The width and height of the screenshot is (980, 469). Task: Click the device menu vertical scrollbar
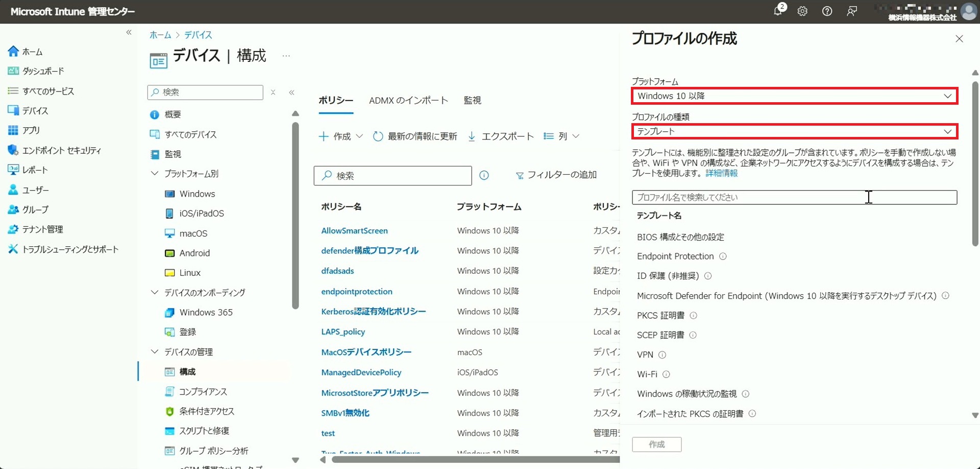click(x=295, y=216)
